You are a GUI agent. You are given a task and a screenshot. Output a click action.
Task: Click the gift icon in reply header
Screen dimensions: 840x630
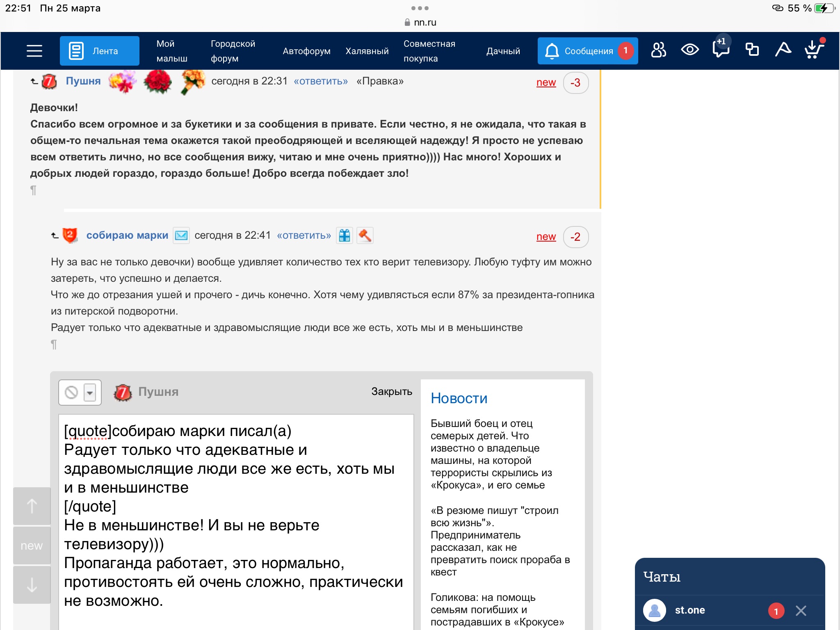tap(345, 235)
